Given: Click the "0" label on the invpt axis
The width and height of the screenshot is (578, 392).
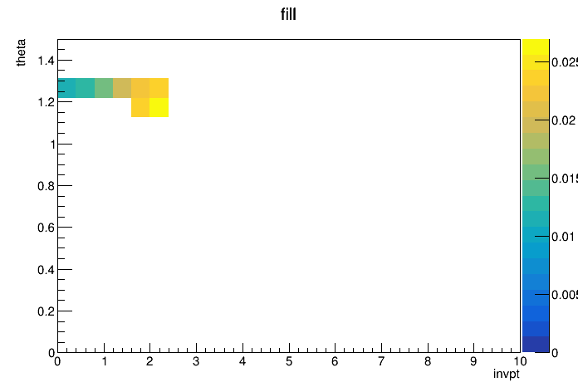Looking at the screenshot, I should tap(57, 361).
